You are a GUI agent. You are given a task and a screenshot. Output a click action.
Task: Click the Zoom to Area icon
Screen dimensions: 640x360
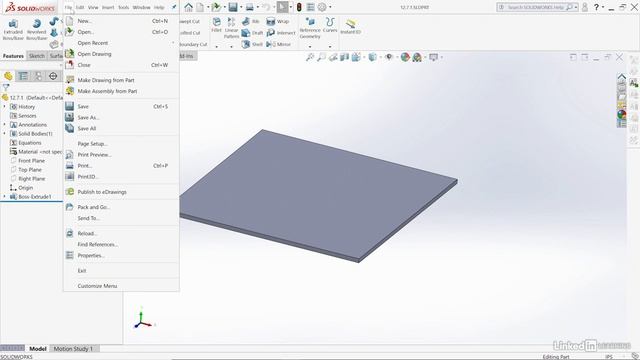322,57
